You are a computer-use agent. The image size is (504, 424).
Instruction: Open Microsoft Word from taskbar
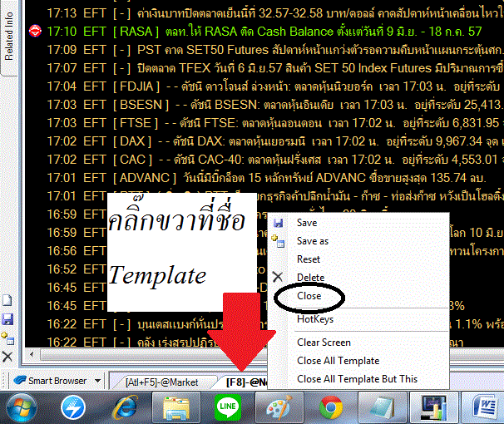tap(483, 408)
